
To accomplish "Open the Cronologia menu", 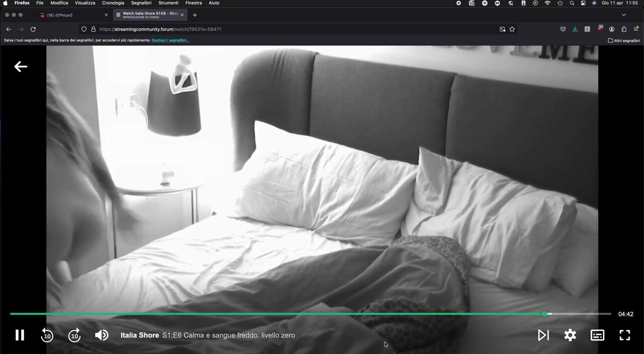I will tap(113, 3).
